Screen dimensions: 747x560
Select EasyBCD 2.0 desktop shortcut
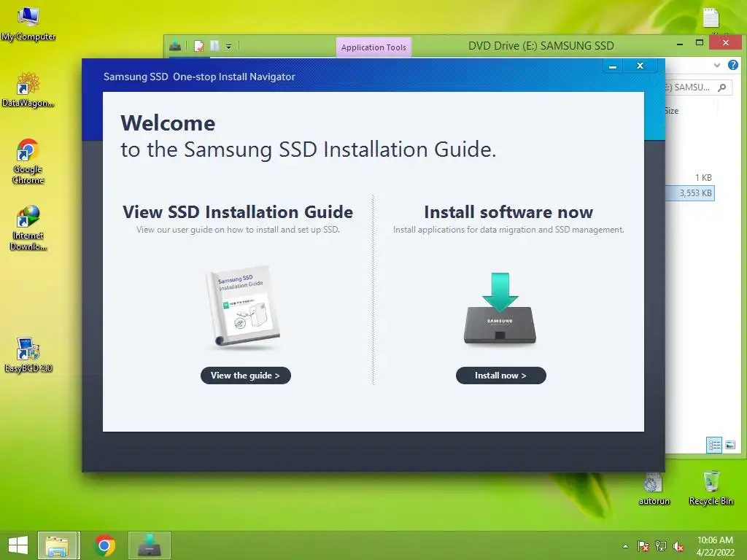[x=28, y=355]
